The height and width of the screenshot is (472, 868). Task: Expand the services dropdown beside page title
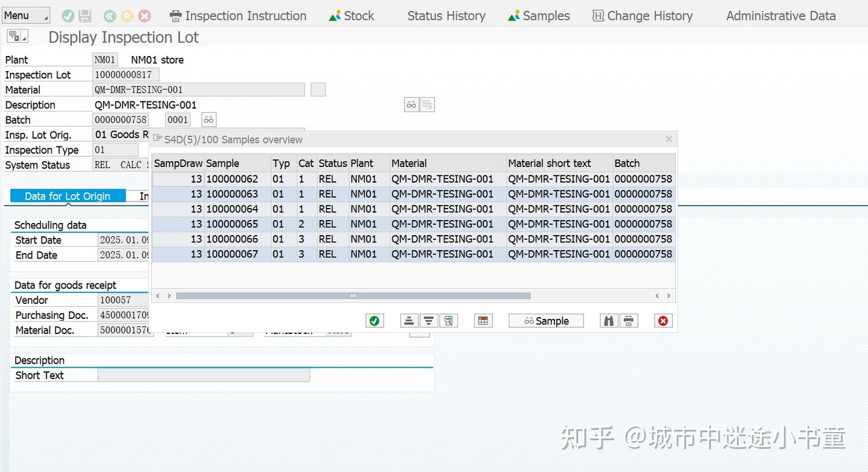coord(17,37)
